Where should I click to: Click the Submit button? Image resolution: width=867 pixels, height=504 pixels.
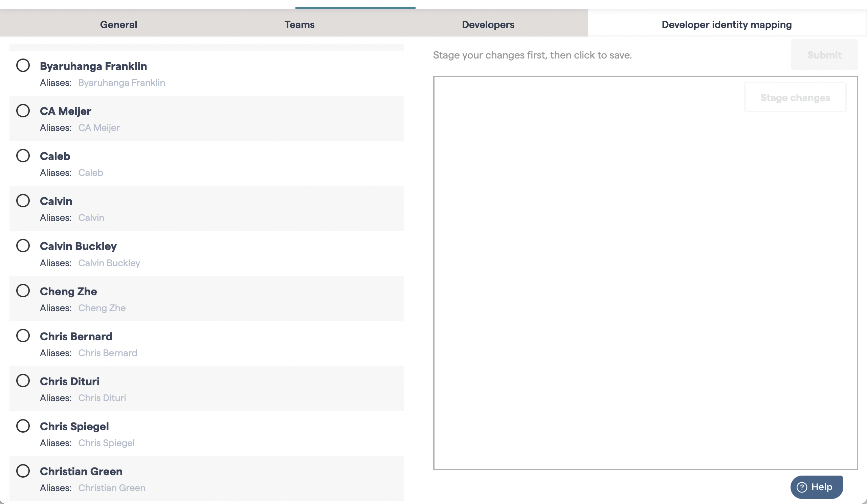pyautogui.click(x=824, y=54)
